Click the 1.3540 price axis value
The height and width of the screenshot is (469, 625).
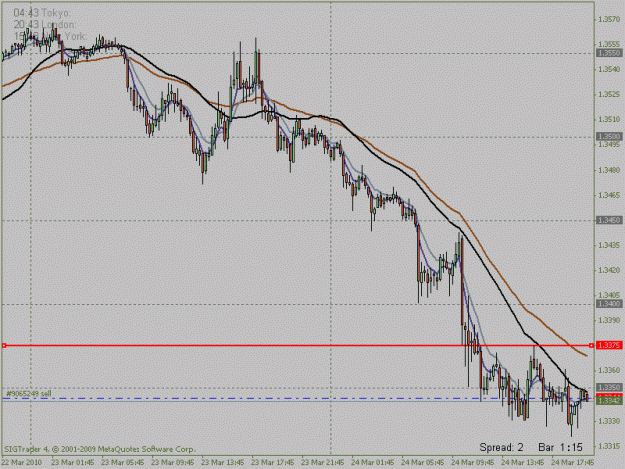pyautogui.click(x=609, y=69)
